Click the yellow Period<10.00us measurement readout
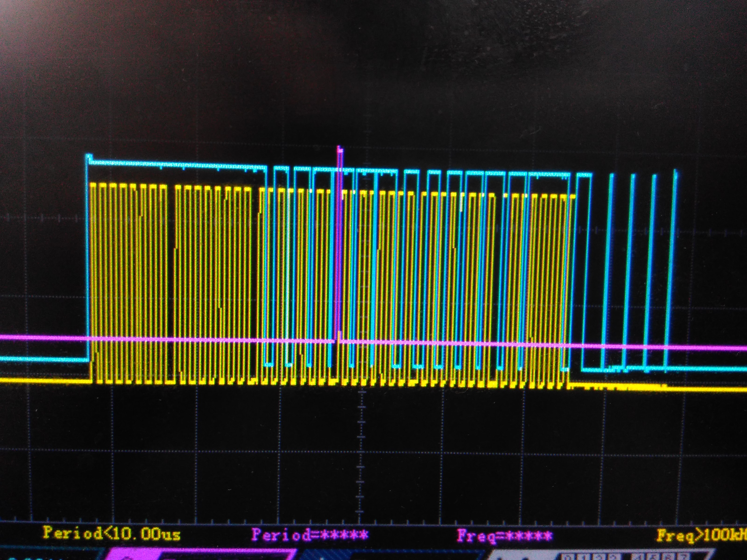The image size is (747, 560). pyautogui.click(x=111, y=534)
